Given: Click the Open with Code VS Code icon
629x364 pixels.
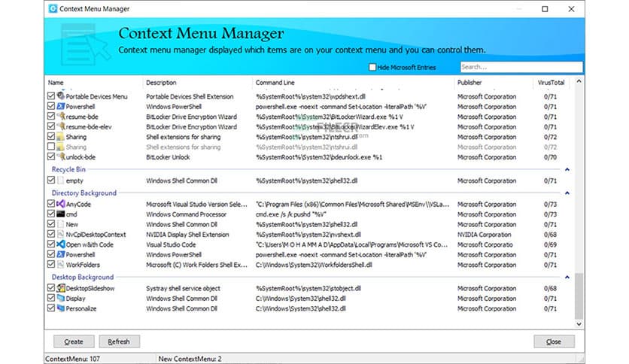Looking at the screenshot, I should (61, 244).
